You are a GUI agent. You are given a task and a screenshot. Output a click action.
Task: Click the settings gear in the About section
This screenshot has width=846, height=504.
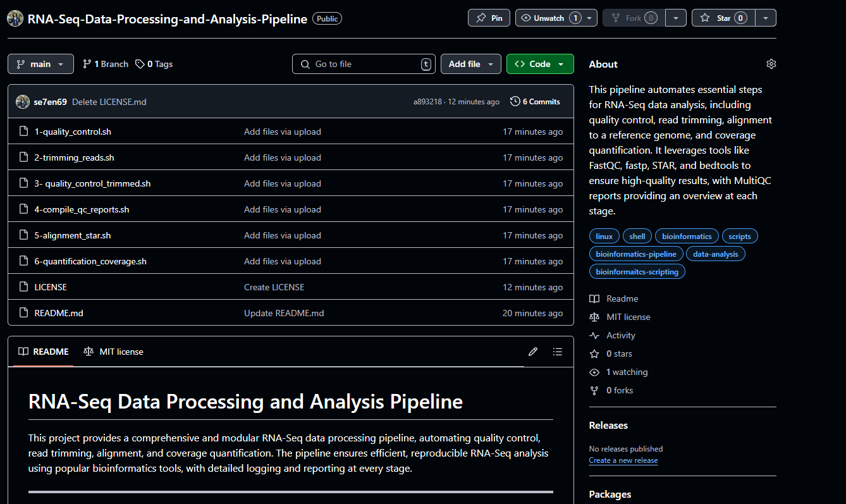click(771, 64)
